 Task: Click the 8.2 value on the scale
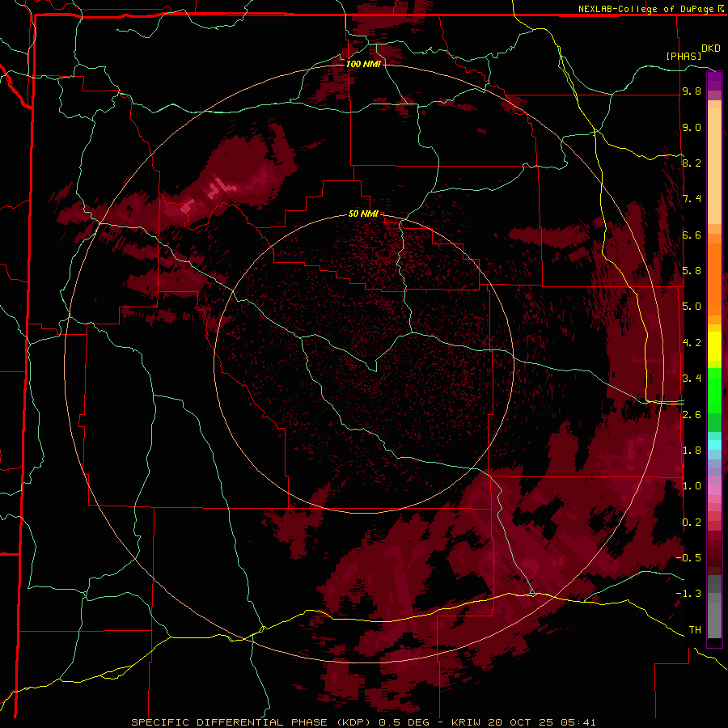692,163
